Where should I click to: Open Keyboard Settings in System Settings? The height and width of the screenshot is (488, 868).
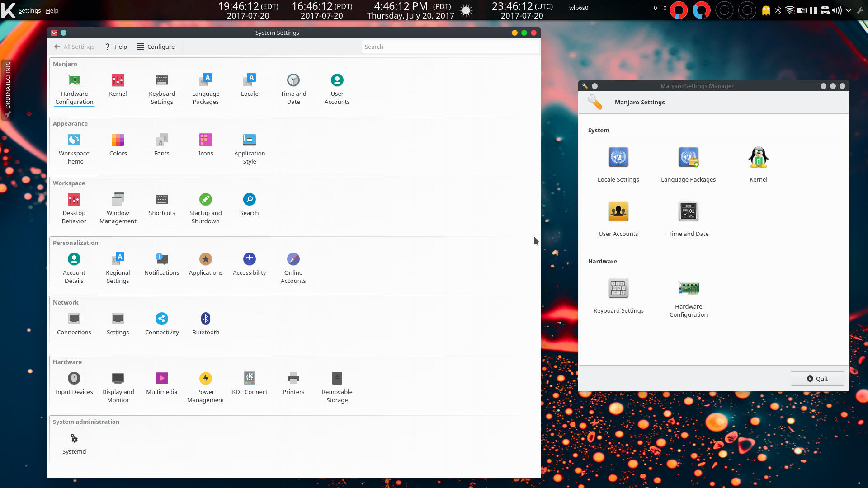coord(162,89)
